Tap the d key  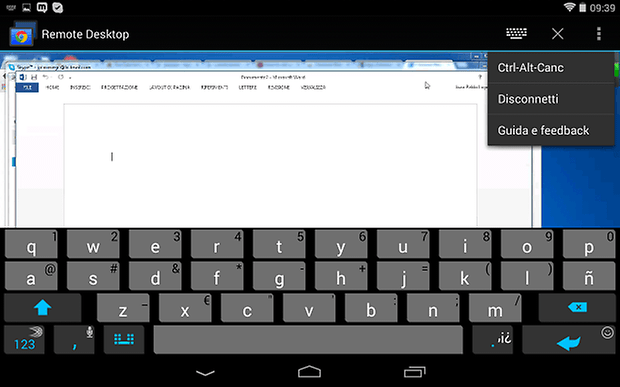coord(155,276)
